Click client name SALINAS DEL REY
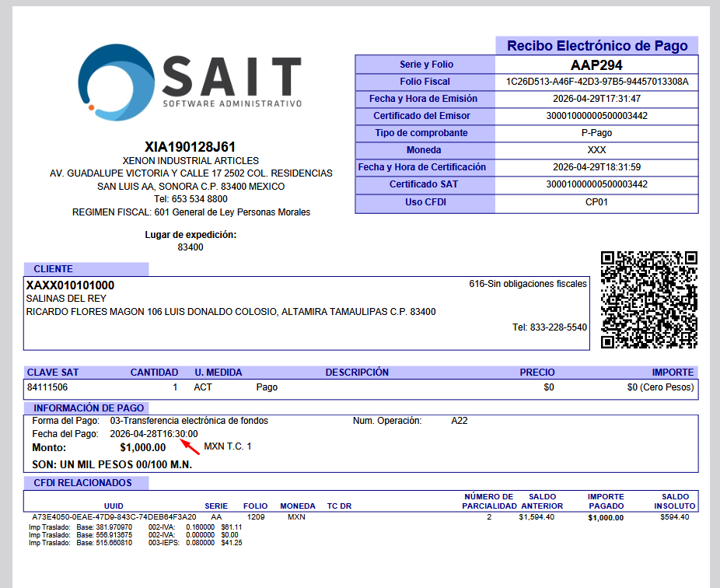Image resolution: width=720 pixels, height=588 pixels. (66, 299)
